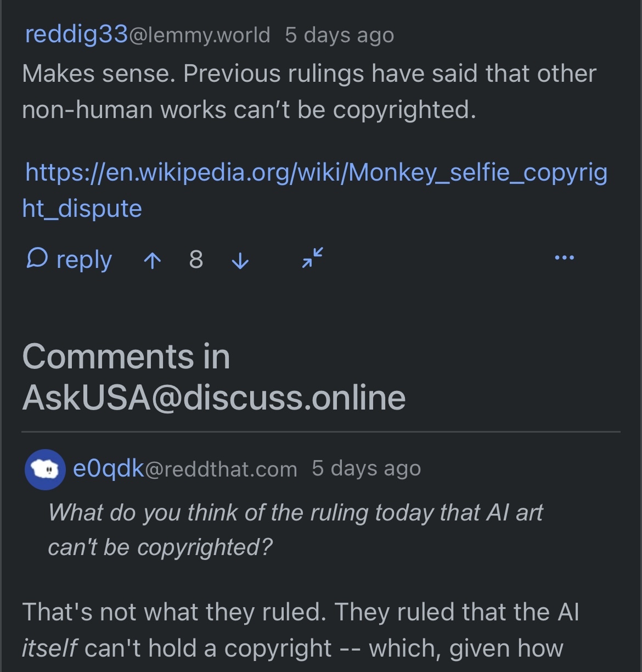Click e0qdk's "5 days ago" timestamp

[366, 469]
